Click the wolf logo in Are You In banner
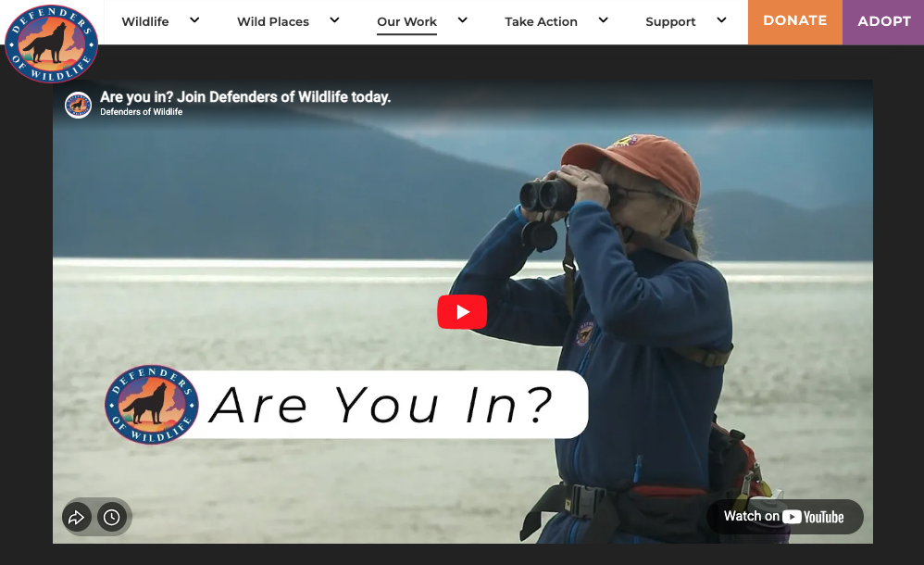Viewport: 924px width, 565px height. tap(152, 405)
